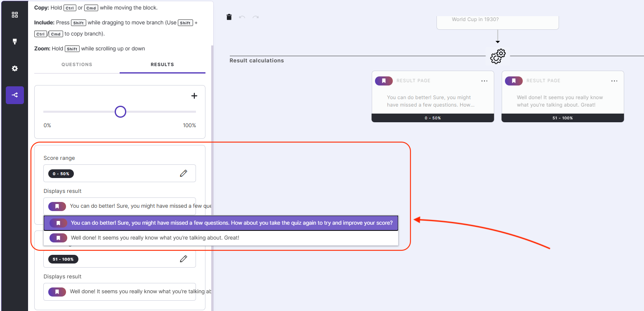644x311 pixels.
Task: Click the 'World Cup in 1930?' question block
Action: pos(498,19)
